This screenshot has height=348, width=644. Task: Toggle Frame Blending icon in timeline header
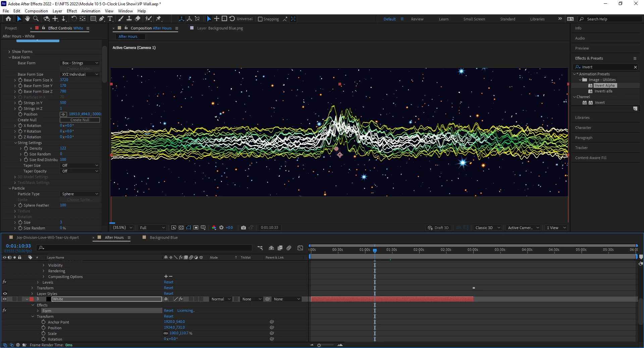[280, 248]
